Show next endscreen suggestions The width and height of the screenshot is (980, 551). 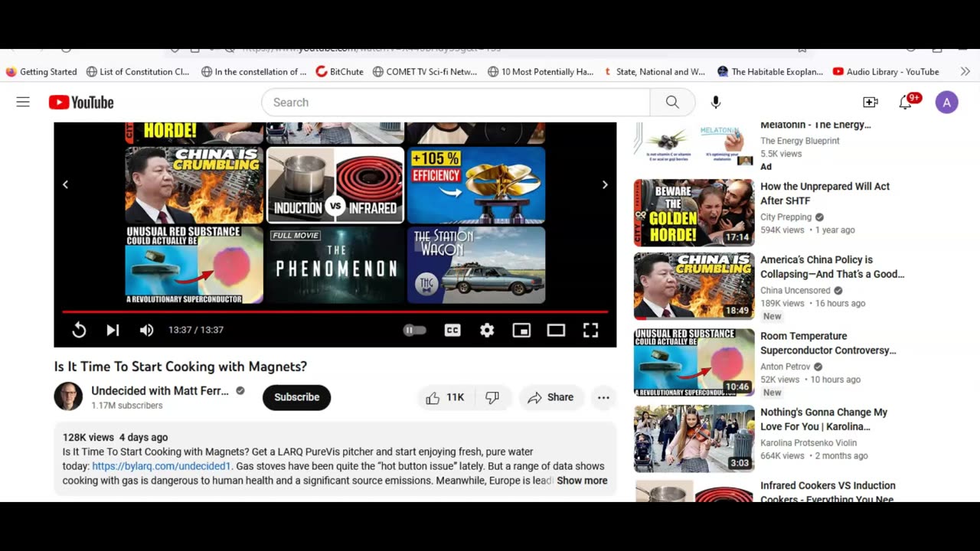(605, 184)
